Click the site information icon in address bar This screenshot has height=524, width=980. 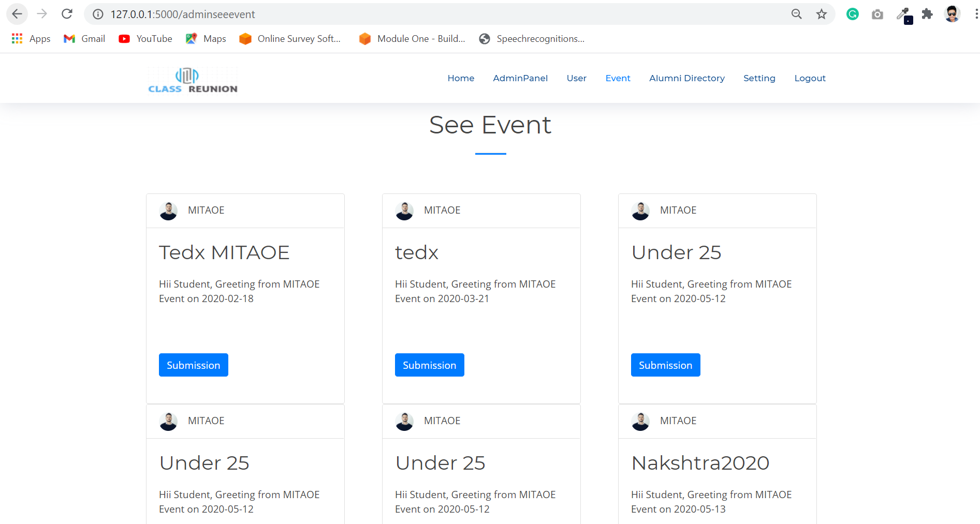tap(98, 14)
